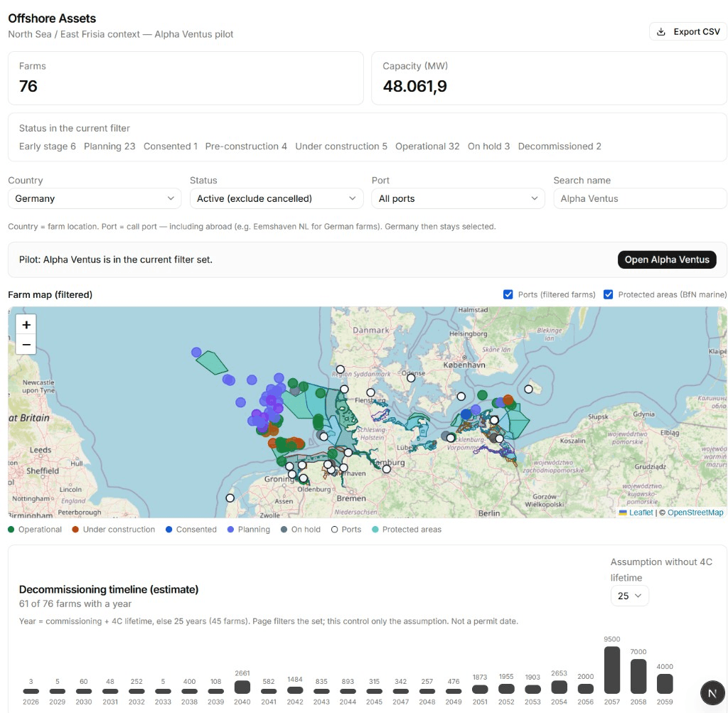Click the teal protected area polygon northwest at sea

(x=212, y=363)
